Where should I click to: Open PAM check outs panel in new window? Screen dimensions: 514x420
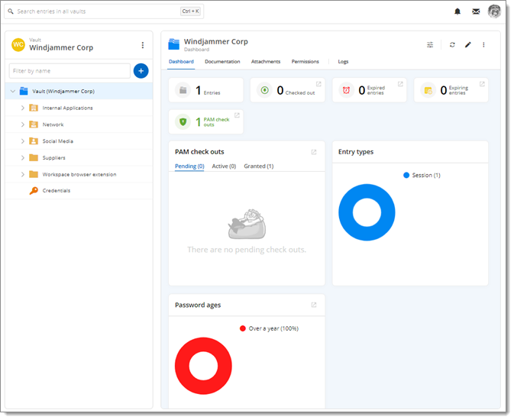point(313,152)
